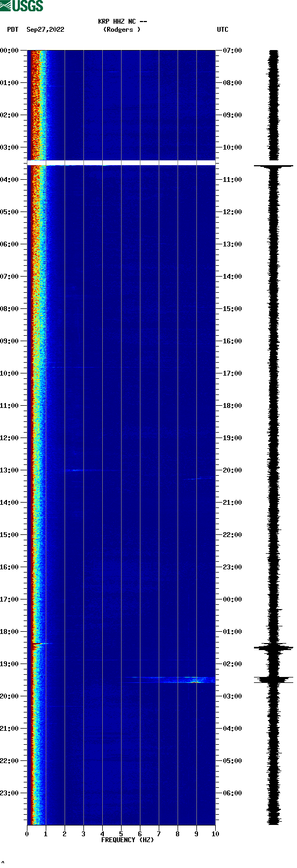Click the seismogram spike near 02:30 UTC
Viewport: 297px width, 868px height.
pyautogui.click(x=274, y=680)
